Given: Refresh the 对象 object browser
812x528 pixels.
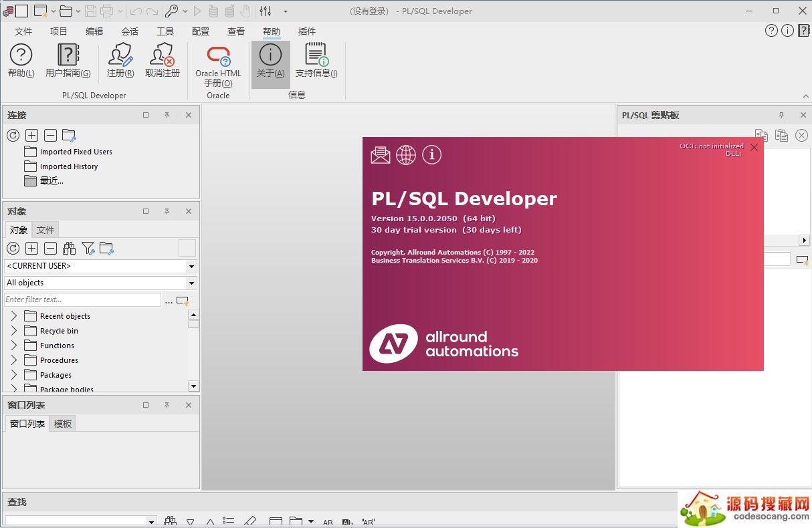Looking at the screenshot, I should click(x=13, y=249).
